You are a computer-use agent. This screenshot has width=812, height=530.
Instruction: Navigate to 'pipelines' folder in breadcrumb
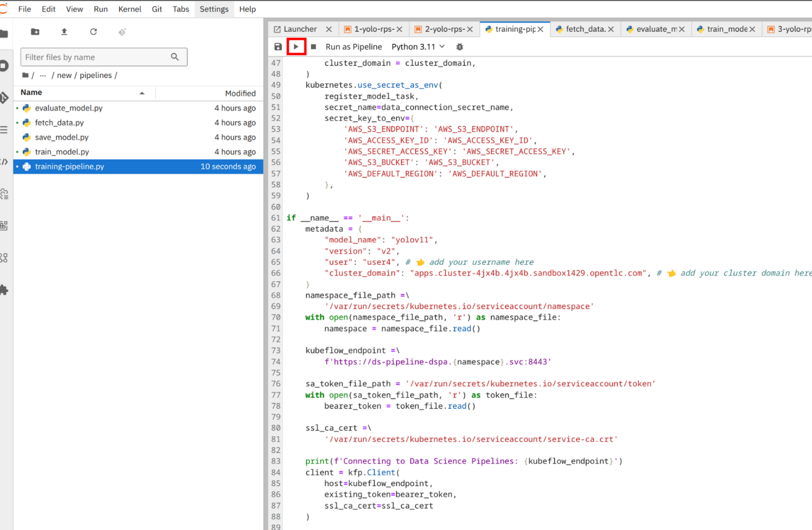click(96, 75)
